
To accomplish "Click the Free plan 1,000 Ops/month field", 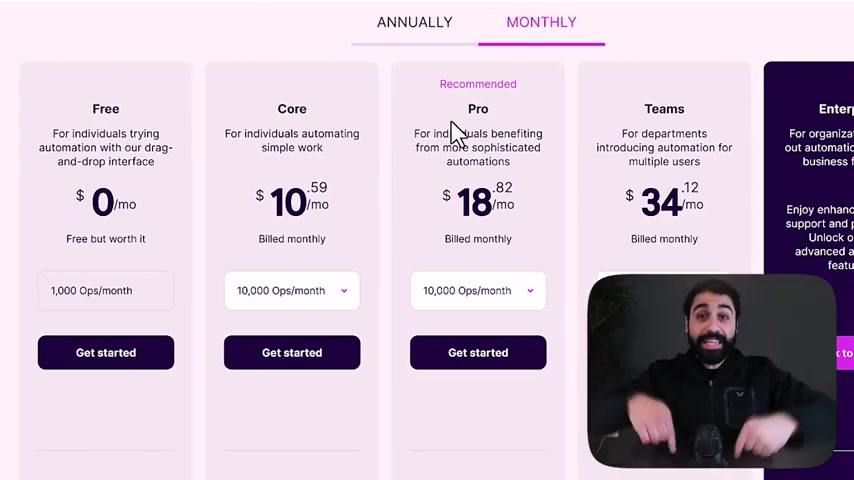I will (106, 290).
